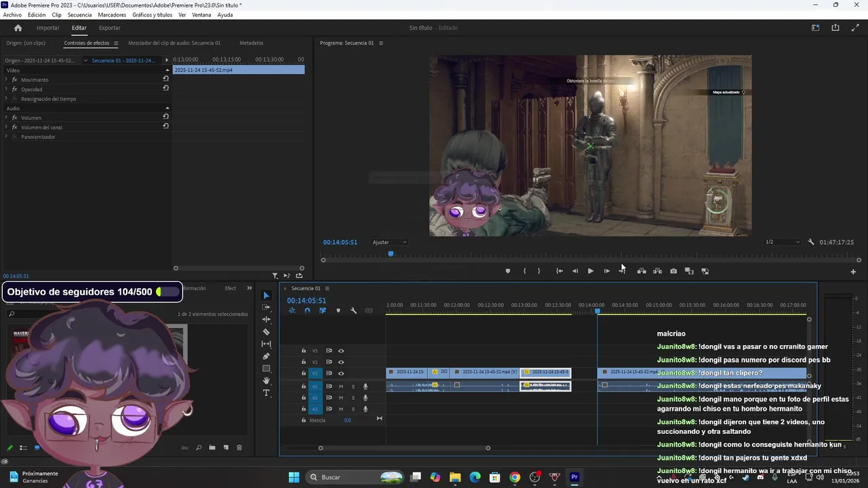Click the Mezcla volume value 0.0
Viewport: 868px width, 488px height.
tap(347, 420)
